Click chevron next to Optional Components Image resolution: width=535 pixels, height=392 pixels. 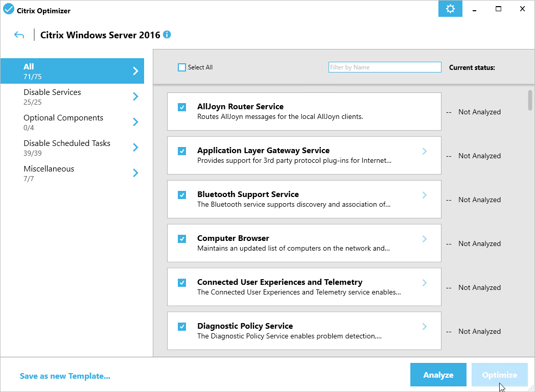click(135, 122)
